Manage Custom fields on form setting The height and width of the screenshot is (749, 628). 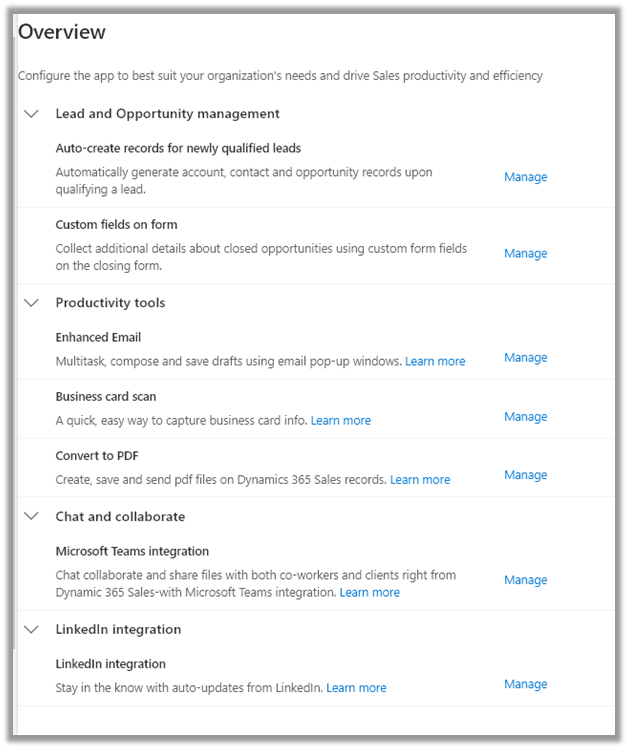525,254
